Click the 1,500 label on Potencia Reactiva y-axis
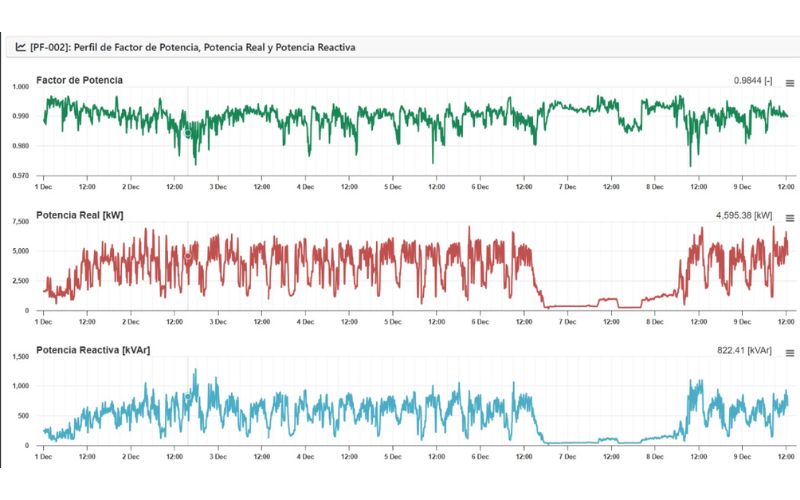The image size is (800, 500). click(21, 357)
